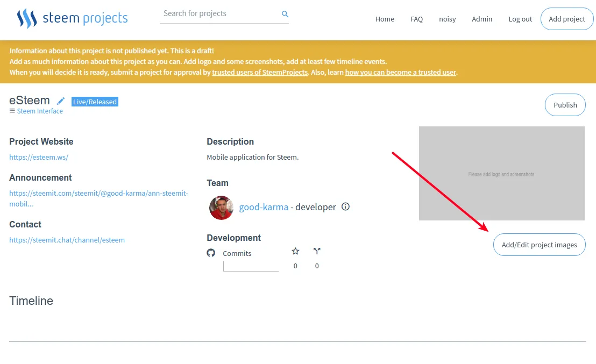Click the GitHub icon beside Commits

pyautogui.click(x=211, y=253)
